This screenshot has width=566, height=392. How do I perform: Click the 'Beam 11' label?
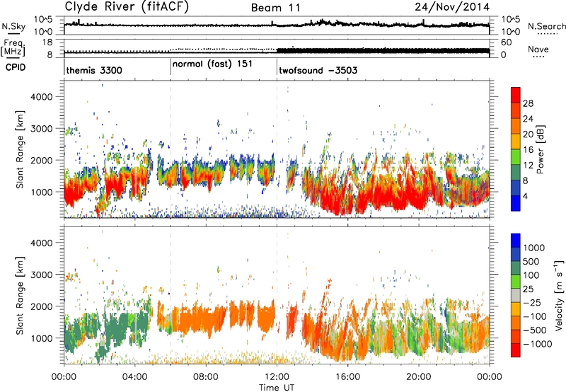click(275, 8)
